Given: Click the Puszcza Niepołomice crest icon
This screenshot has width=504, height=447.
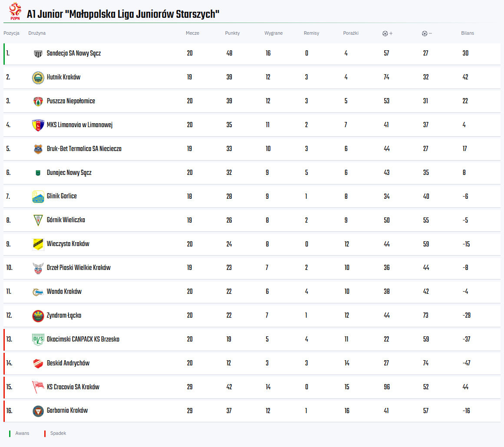Looking at the screenshot, I should click(x=38, y=102).
